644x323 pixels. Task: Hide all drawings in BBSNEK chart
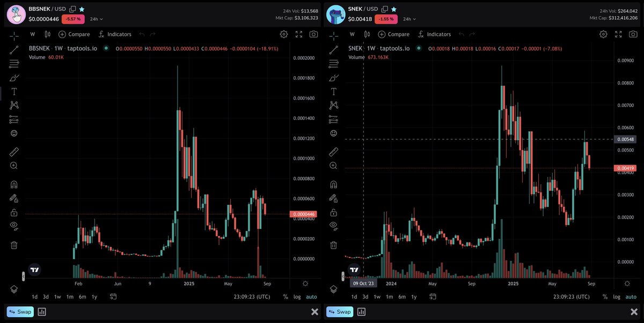point(14,226)
